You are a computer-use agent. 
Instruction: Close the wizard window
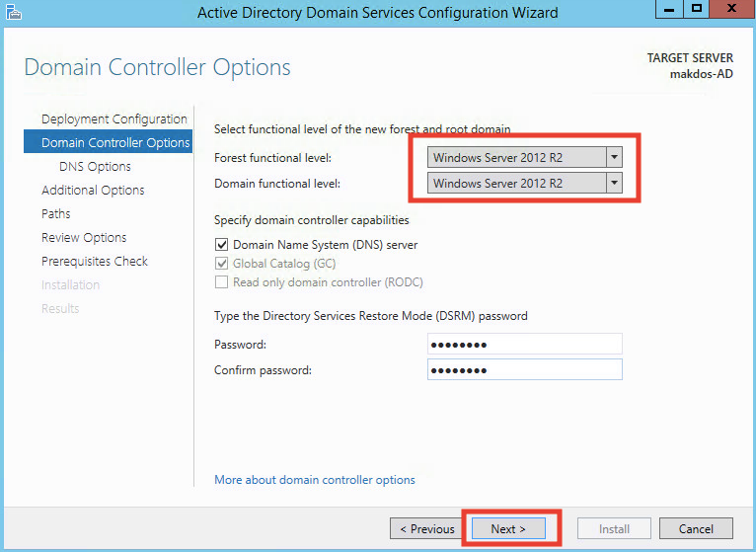(732, 9)
